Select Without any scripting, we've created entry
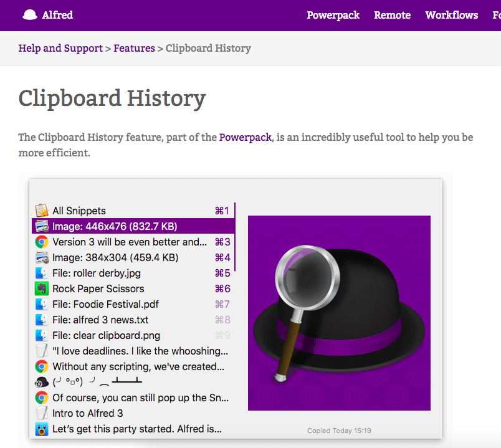The height and width of the screenshot is (448, 501). 138,367
